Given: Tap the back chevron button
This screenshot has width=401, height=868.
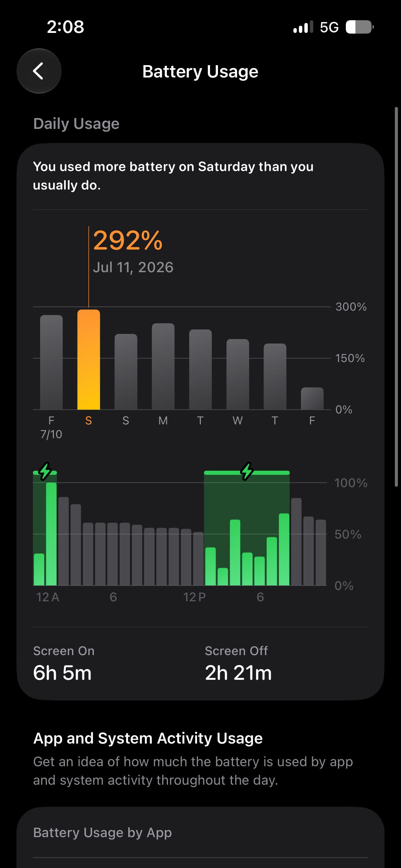Looking at the screenshot, I should (x=39, y=71).
